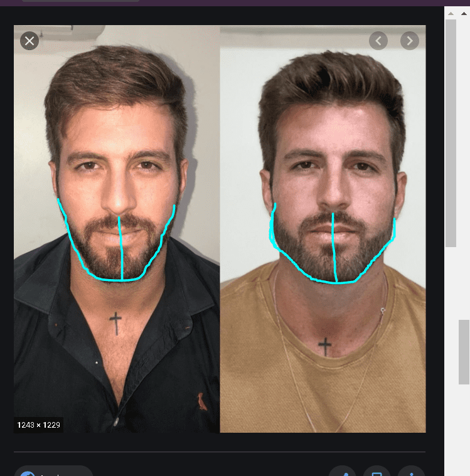Save the image to collections
This screenshot has width=470, height=476.
377,472
